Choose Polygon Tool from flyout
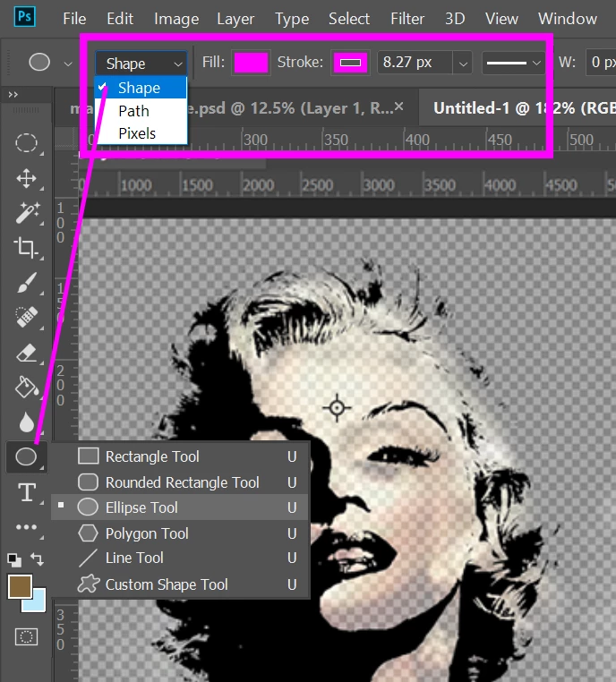The width and height of the screenshot is (616, 682). 181,533
